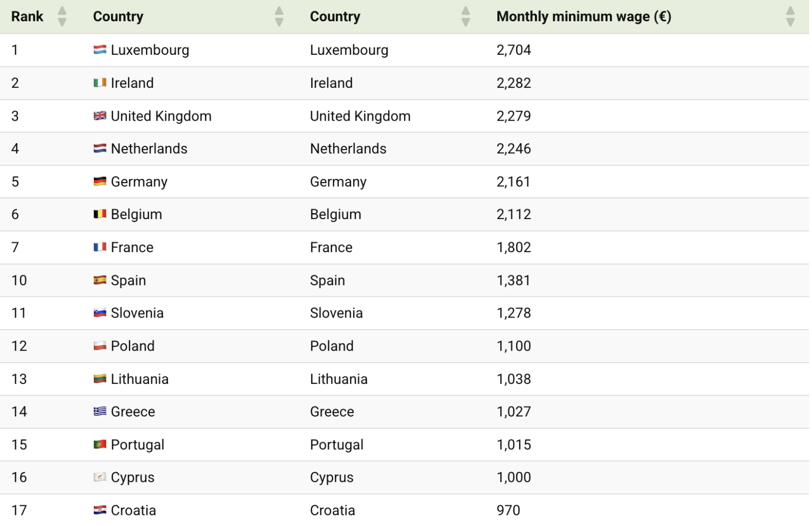Click the Rank column header text
The image size is (812, 526).
point(27,16)
